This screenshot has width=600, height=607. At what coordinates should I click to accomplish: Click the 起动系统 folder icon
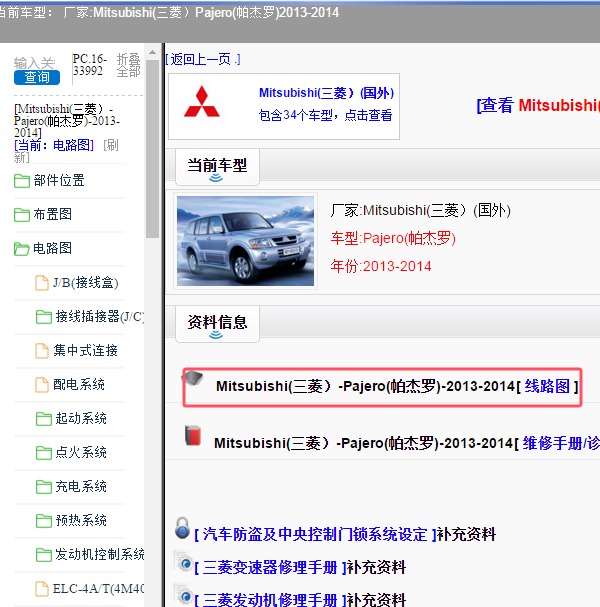point(44,419)
